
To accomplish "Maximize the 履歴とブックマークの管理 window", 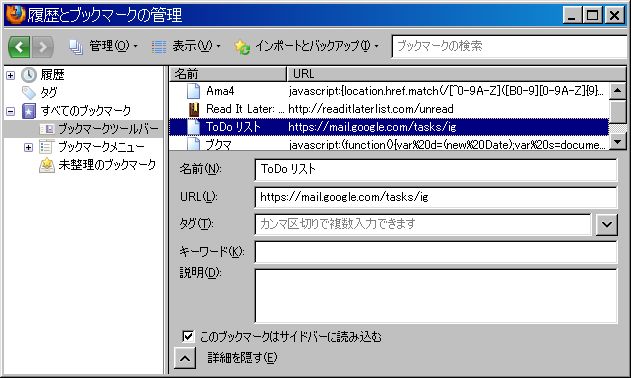I will [592, 16].
